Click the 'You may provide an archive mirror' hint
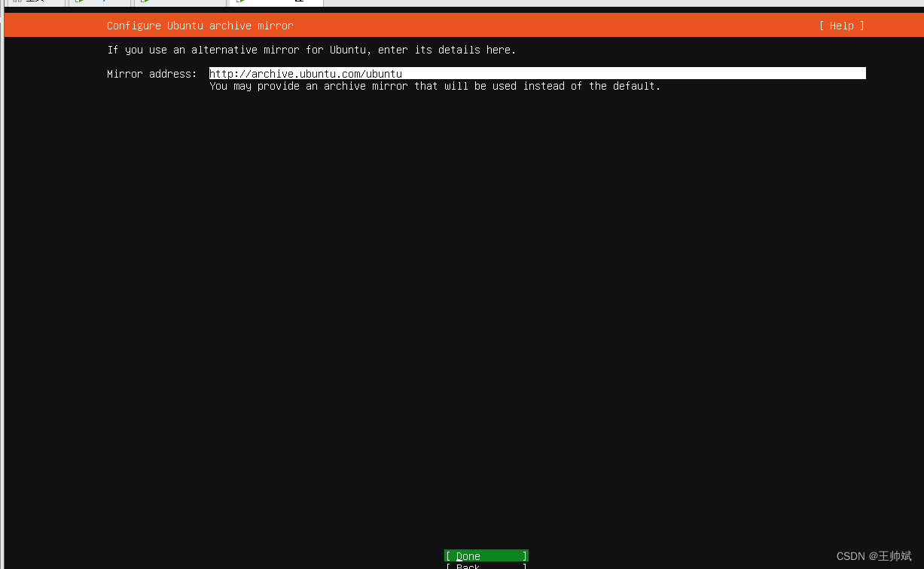 (x=435, y=86)
